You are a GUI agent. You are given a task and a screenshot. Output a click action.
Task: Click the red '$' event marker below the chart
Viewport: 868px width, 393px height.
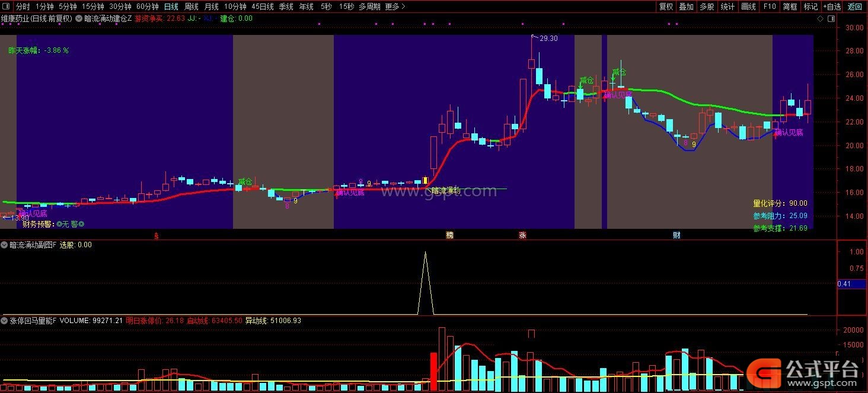click(x=156, y=235)
